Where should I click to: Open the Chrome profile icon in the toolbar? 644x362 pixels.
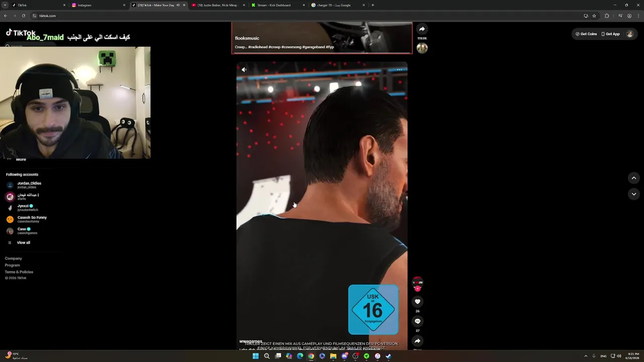[x=629, y=16]
